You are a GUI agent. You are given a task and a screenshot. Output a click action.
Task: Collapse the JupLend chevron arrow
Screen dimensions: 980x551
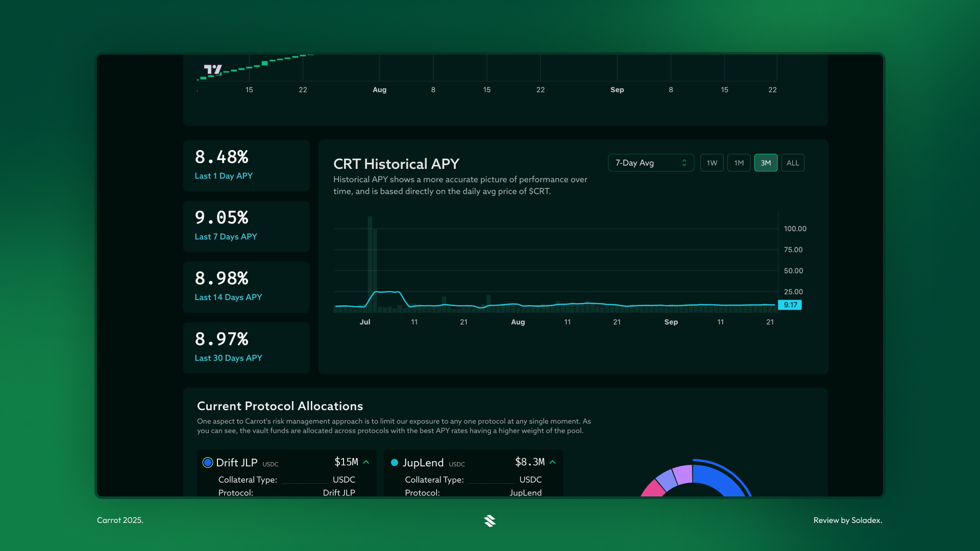coord(552,462)
